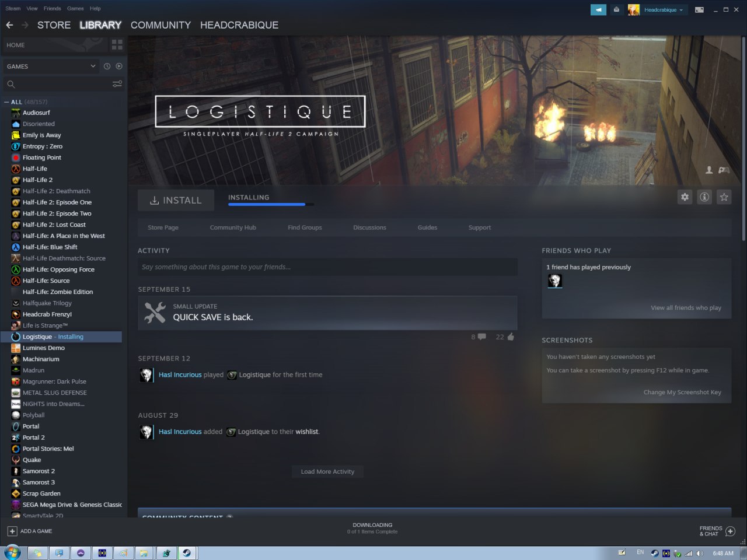
Task: Open the Friends menu
Action: tap(52, 9)
